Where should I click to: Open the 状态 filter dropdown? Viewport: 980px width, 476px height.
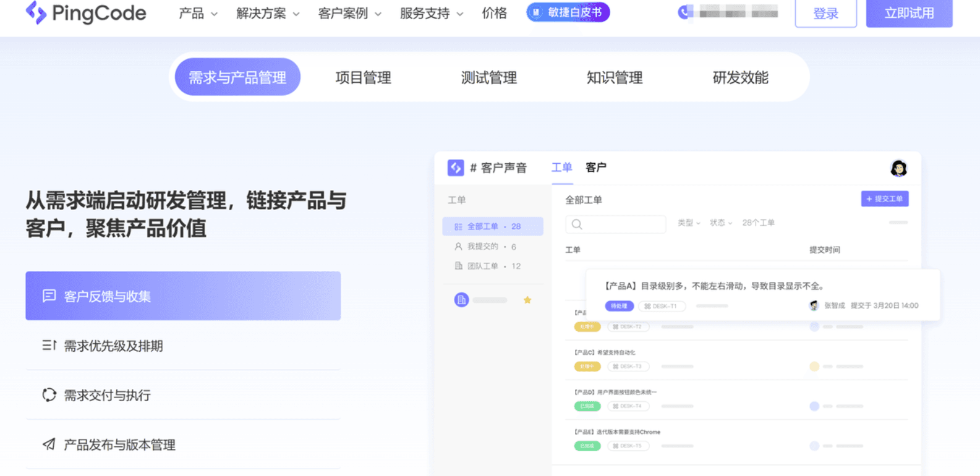coord(720,223)
